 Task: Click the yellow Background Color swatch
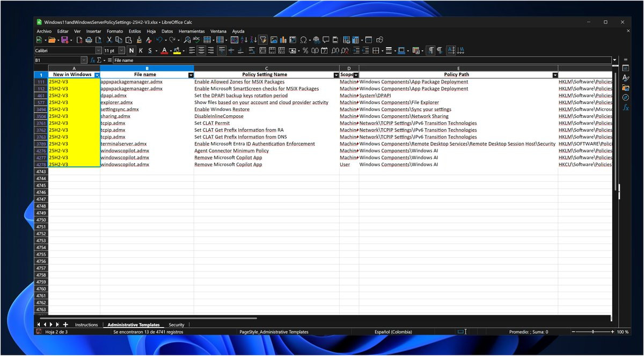point(177,50)
